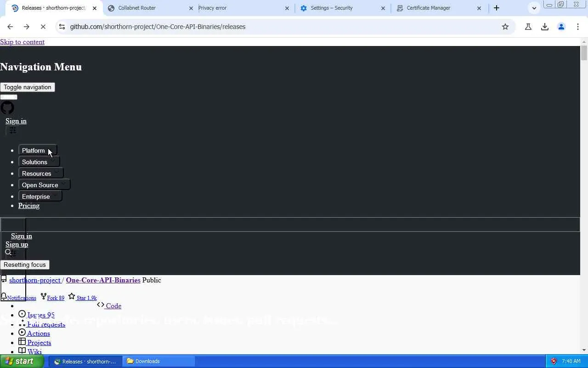Close the Collabnet Router tab

click(x=191, y=8)
